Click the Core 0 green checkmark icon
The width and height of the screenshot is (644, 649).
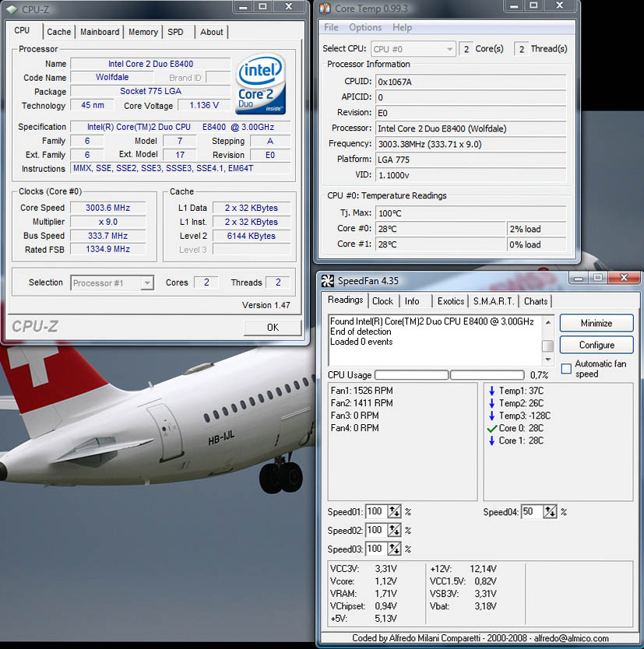tap(491, 429)
